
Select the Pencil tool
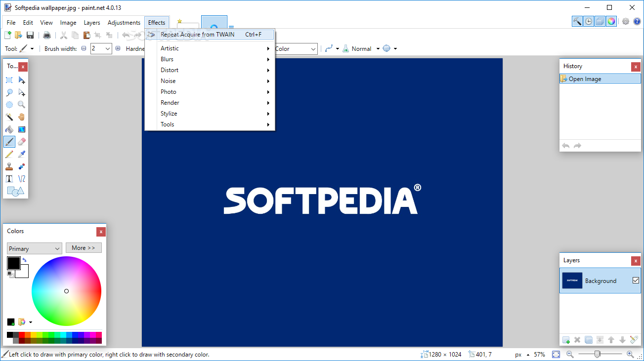click(x=9, y=154)
